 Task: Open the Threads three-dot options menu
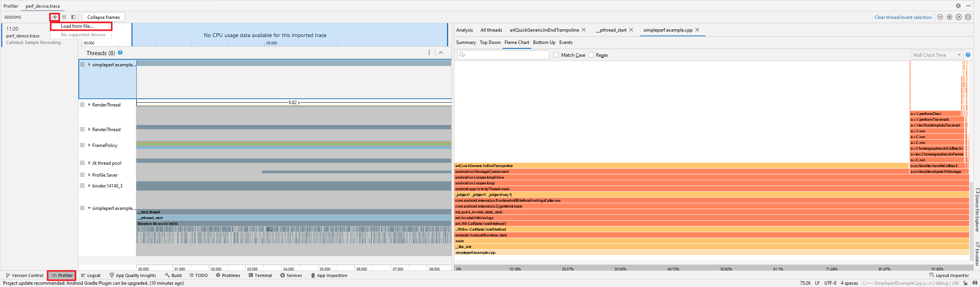tap(429, 53)
